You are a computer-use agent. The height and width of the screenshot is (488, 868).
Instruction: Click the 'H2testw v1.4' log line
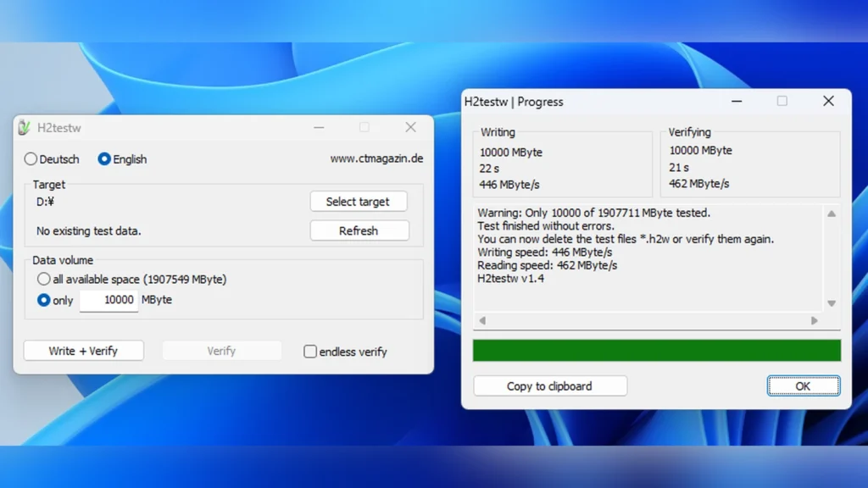pos(510,278)
